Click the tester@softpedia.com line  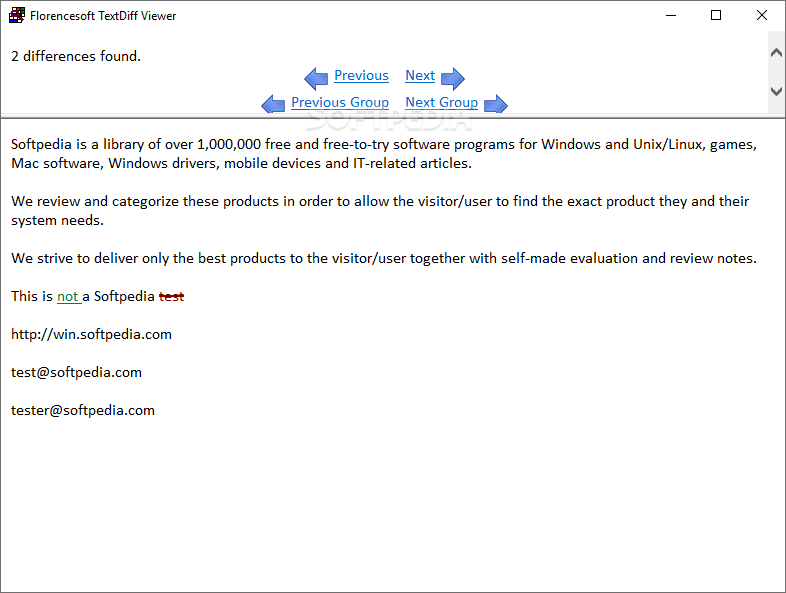[83, 411]
